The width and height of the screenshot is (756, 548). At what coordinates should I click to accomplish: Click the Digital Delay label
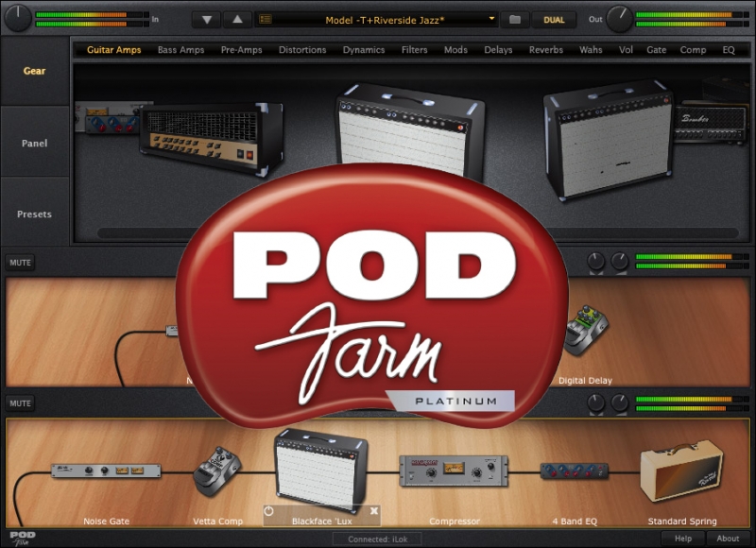(x=585, y=380)
